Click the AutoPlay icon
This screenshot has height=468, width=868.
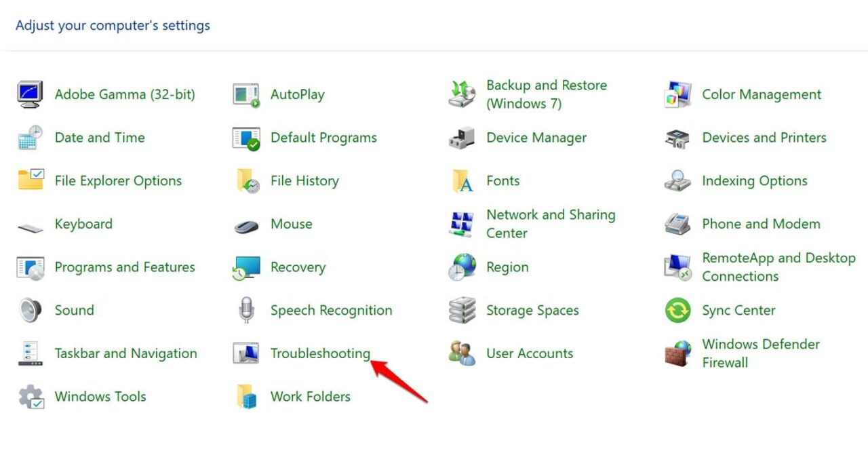coord(246,94)
